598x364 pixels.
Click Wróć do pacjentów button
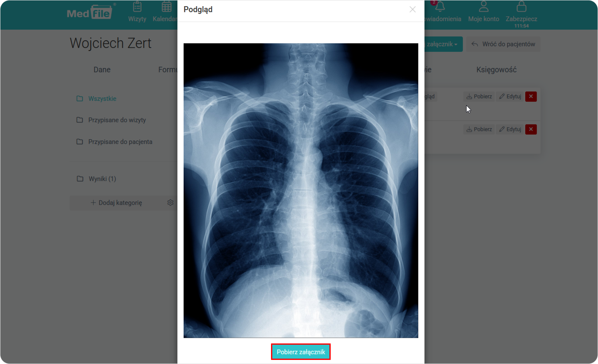[x=503, y=44]
